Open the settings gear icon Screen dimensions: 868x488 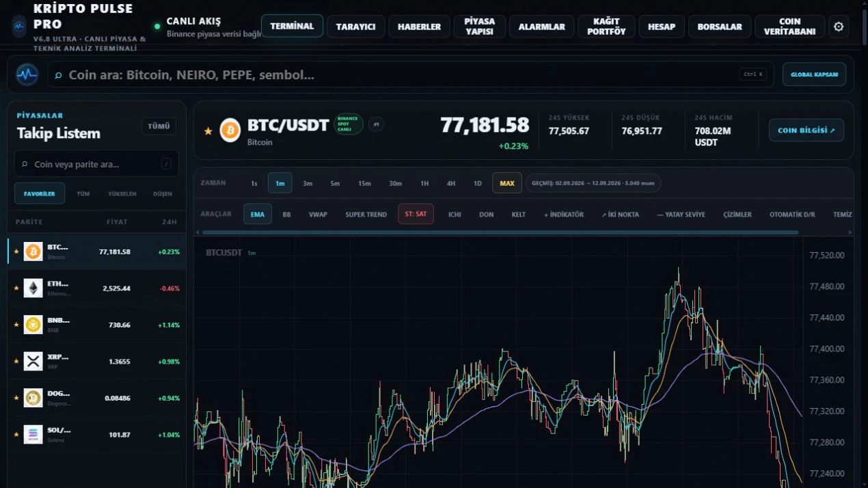(839, 27)
